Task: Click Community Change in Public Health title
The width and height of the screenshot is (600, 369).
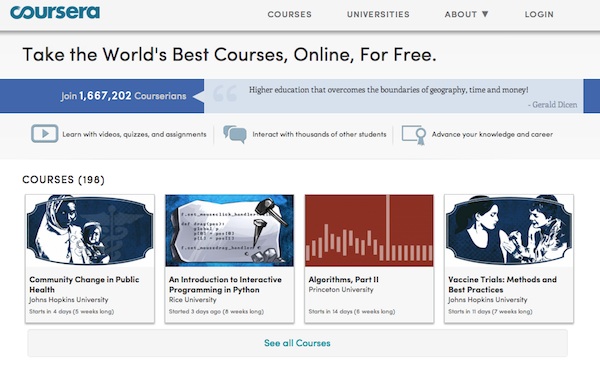Action: [84, 284]
